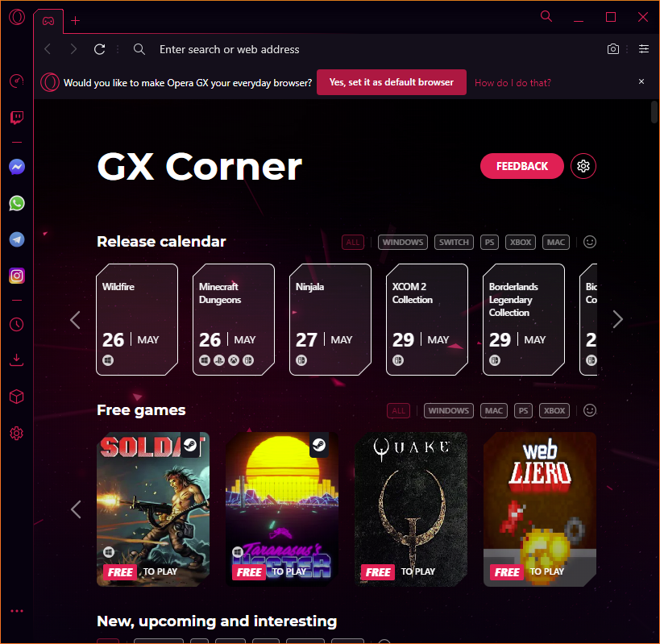Open Telegram in the sidebar

click(x=17, y=239)
